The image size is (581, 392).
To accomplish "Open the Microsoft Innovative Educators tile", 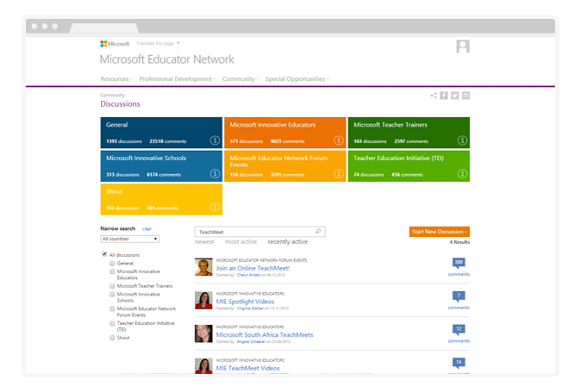I will [285, 133].
